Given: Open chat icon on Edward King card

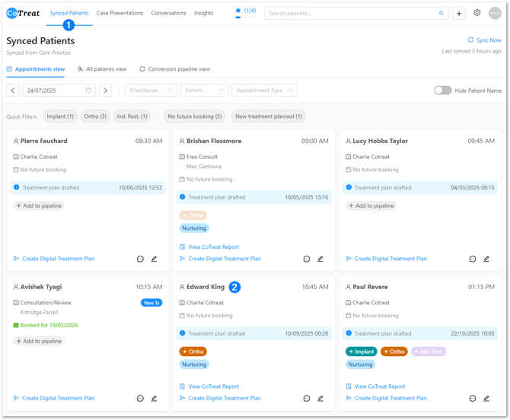Looking at the screenshot, I should pos(307,398).
